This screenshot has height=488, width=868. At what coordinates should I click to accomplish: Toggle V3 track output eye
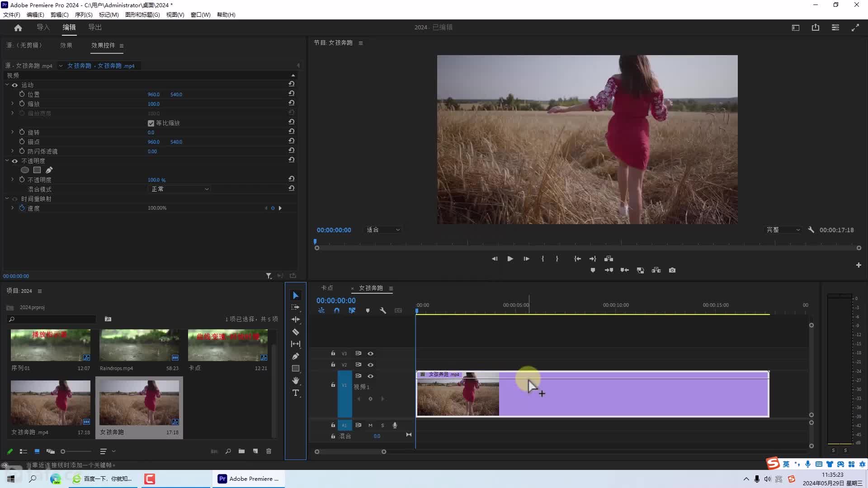click(x=370, y=353)
